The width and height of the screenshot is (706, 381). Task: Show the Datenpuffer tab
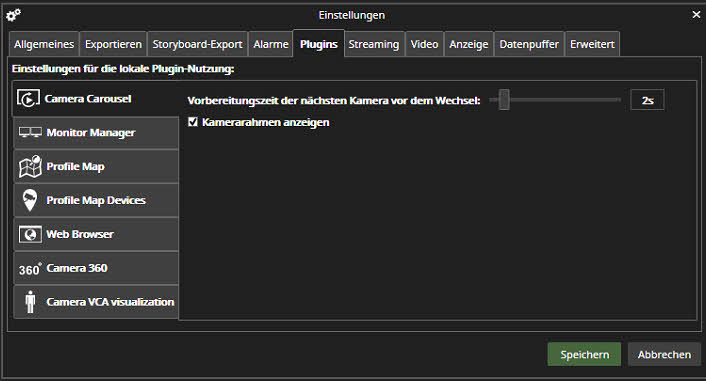click(529, 44)
